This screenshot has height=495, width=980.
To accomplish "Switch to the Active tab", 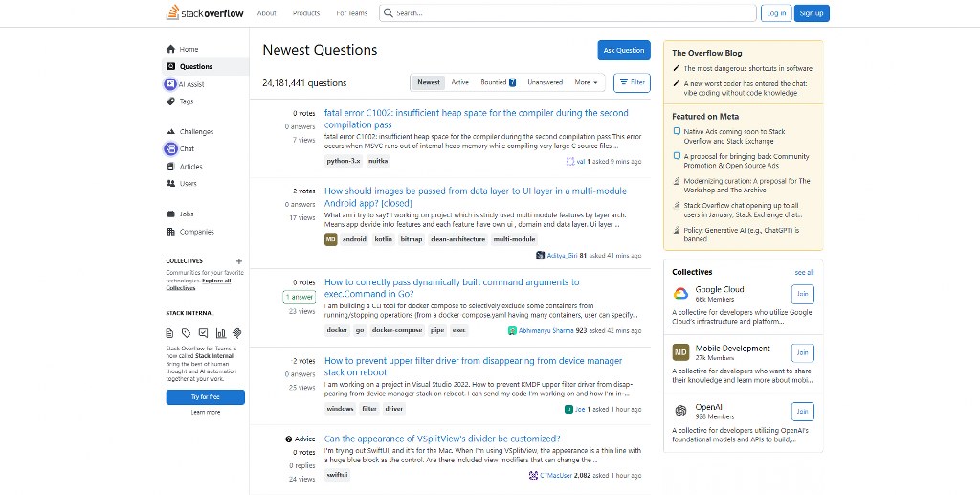I will 460,82.
